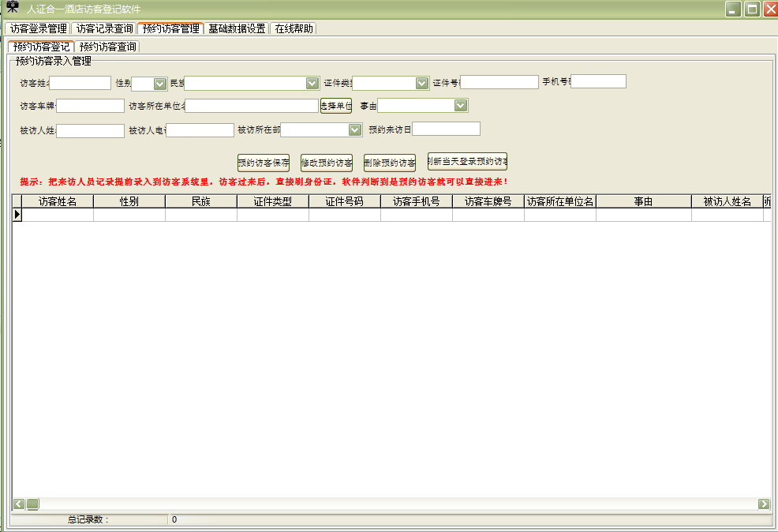
Task: Click the 访客姓名 column header
Action: (58, 201)
